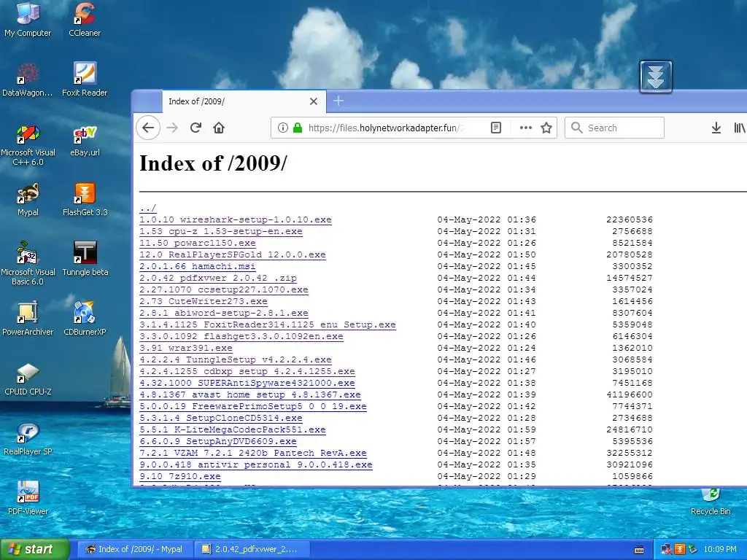Open the My Computer desktop icon
Screen dimensions: 747x560
(28, 20)
